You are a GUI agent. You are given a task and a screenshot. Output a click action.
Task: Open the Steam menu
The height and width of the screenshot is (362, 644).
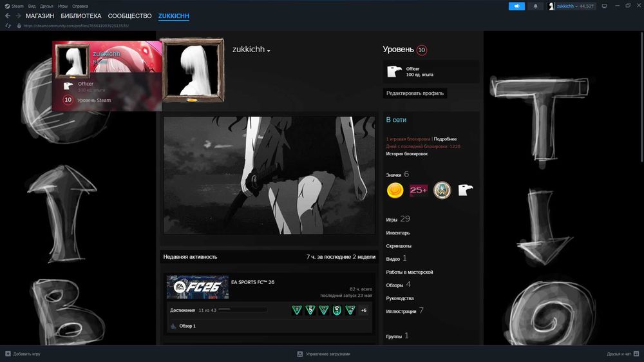17,6
